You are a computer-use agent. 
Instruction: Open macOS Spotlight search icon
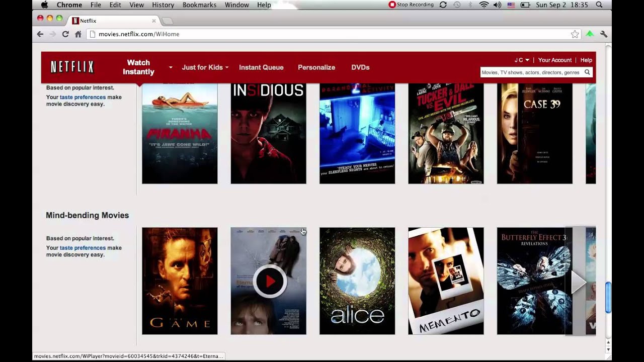tap(599, 5)
